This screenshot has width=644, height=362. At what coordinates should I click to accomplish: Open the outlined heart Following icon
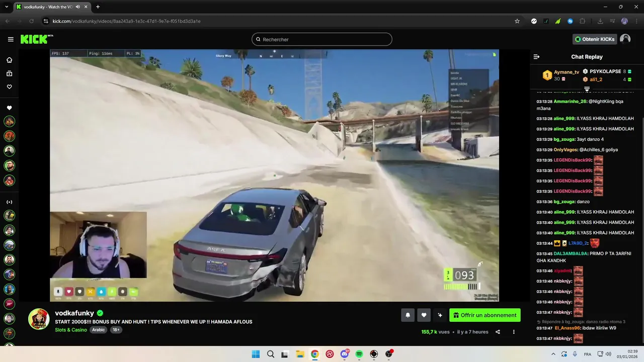click(x=9, y=86)
